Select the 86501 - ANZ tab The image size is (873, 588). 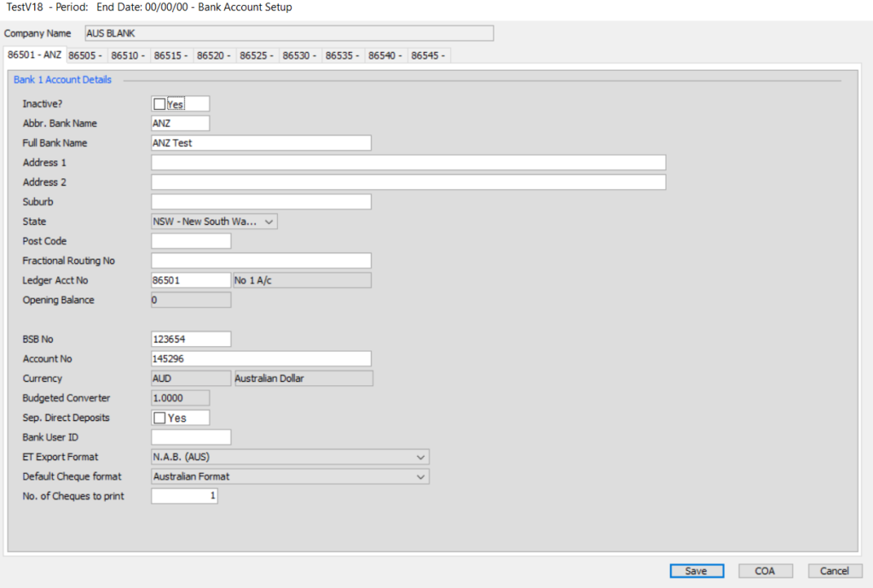click(33, 55)
